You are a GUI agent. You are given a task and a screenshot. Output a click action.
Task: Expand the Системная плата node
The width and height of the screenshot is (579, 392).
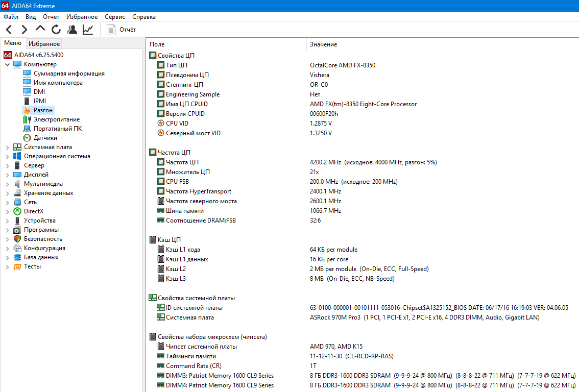(x=7, y=147)
